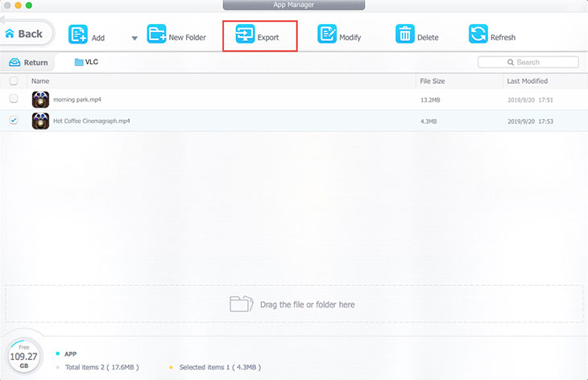Open the VLC folder breadcrumb

tap(86, 62)
